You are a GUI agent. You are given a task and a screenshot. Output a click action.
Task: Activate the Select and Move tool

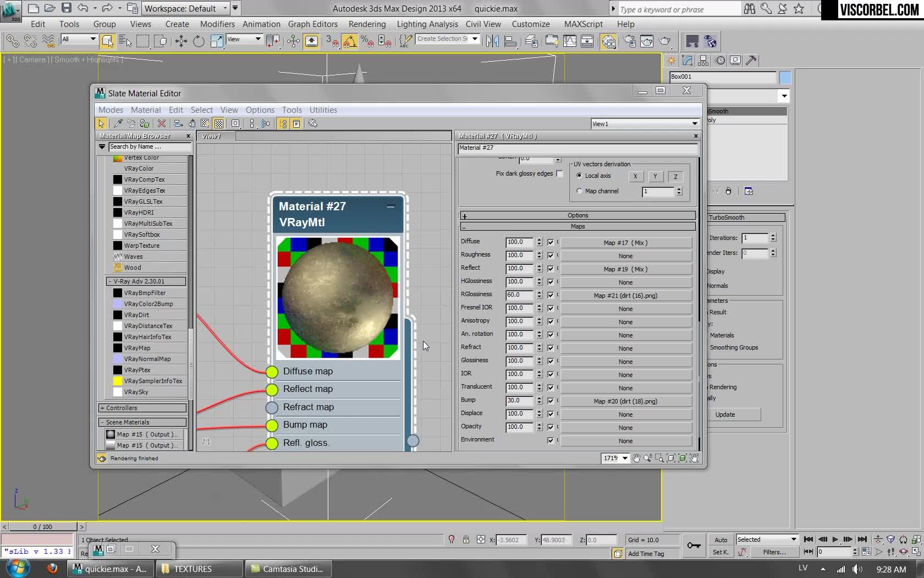click(181, 41)
